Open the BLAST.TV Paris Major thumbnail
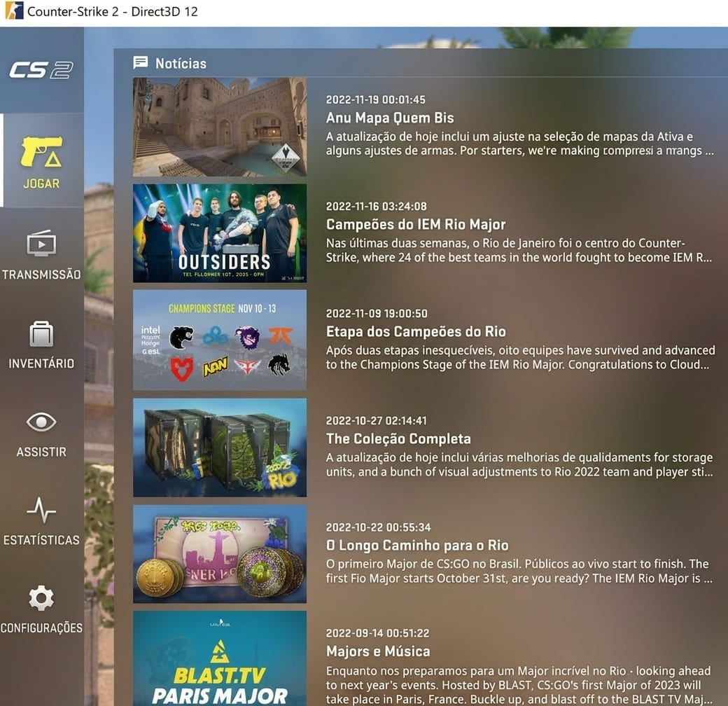 point(220,658)
